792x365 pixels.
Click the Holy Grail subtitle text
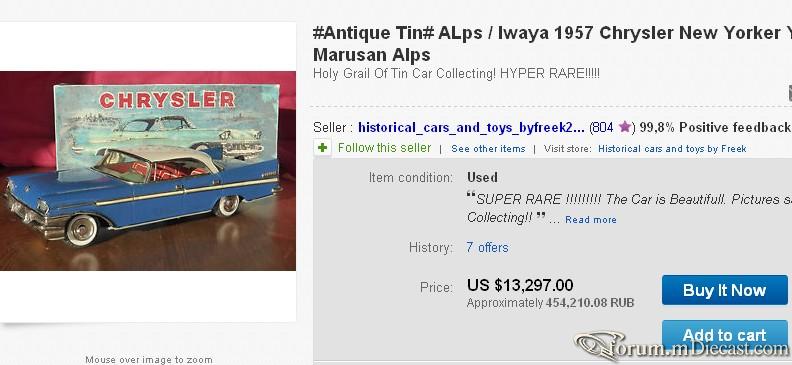[x=456, y=73]
